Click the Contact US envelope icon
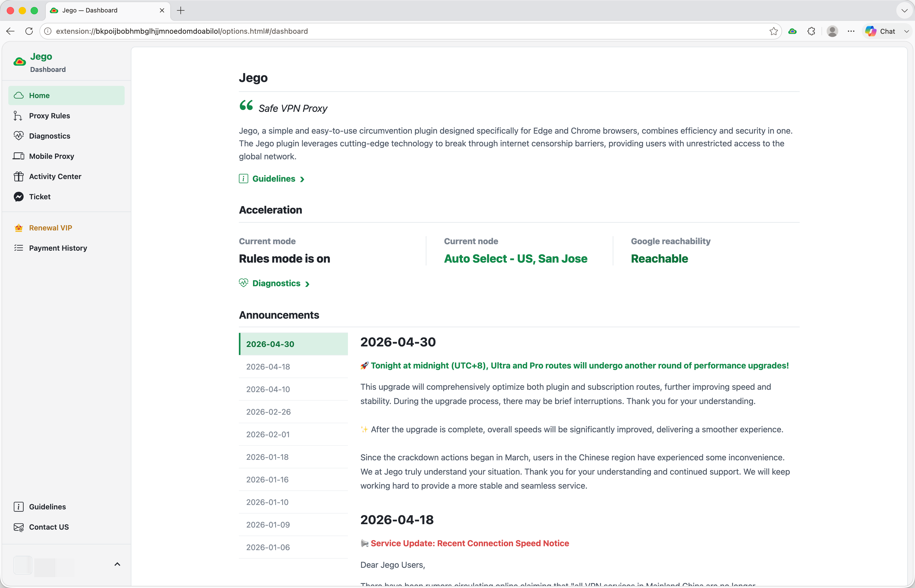915x588 pixels. 19,527
